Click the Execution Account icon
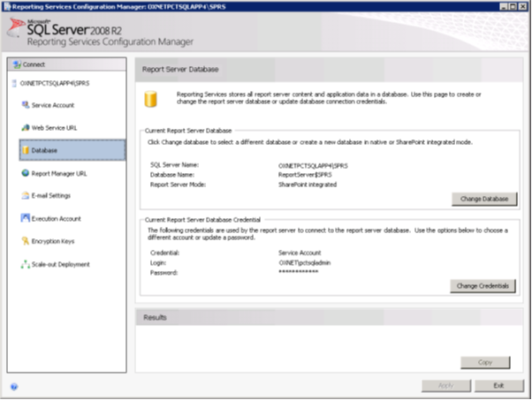532x400 pixels. click(26, 218)
